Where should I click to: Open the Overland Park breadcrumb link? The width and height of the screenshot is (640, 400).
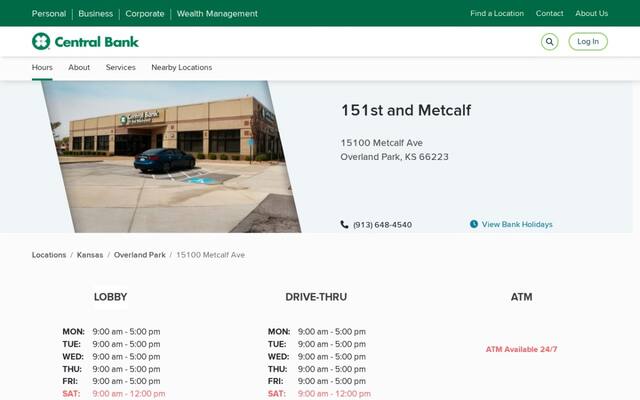tap(140, 255)
